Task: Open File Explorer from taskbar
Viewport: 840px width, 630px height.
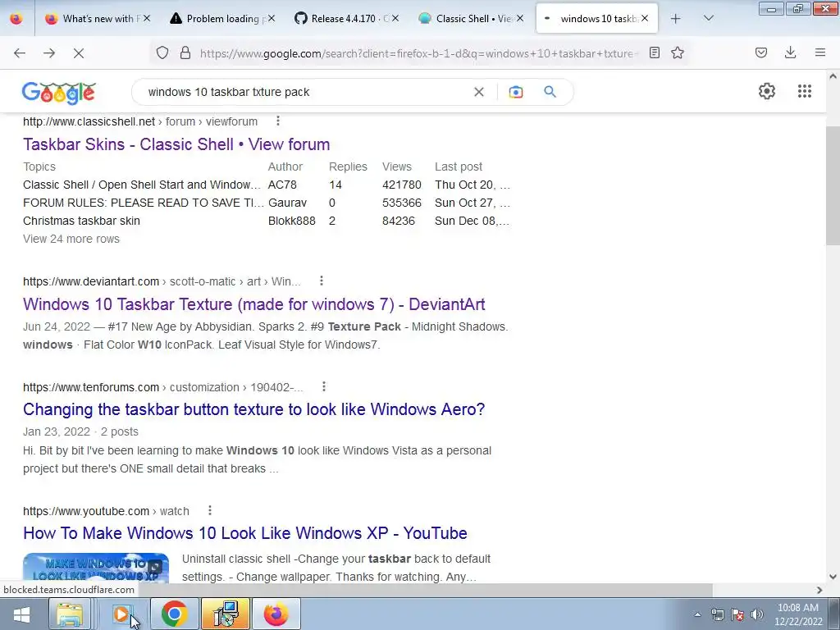Action: click(71, 614)
